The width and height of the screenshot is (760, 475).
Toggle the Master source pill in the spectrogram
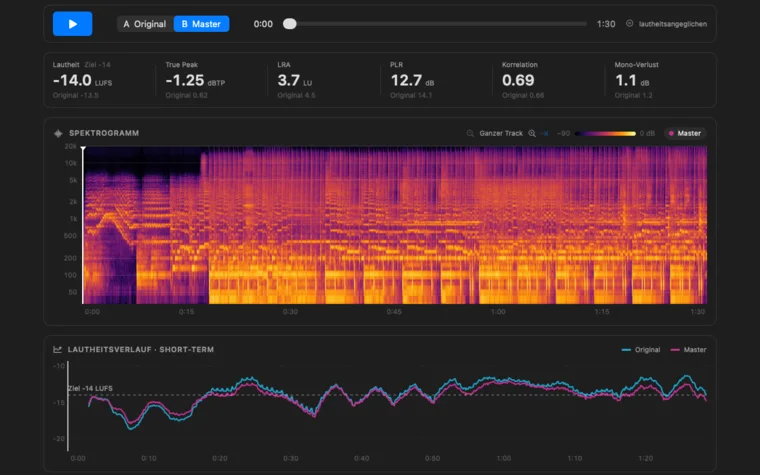coord(685,133)
